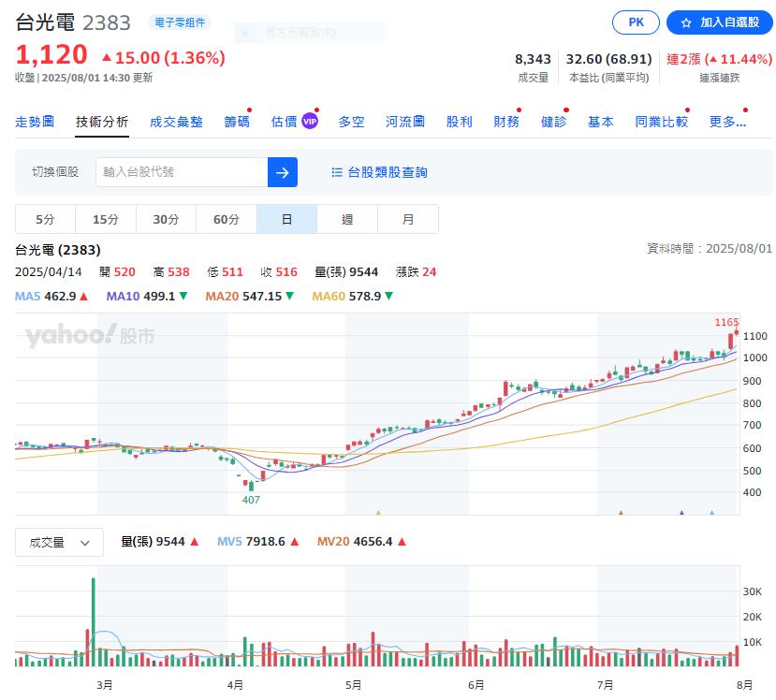Click the 407 low price label on chart

pos(251,500)
